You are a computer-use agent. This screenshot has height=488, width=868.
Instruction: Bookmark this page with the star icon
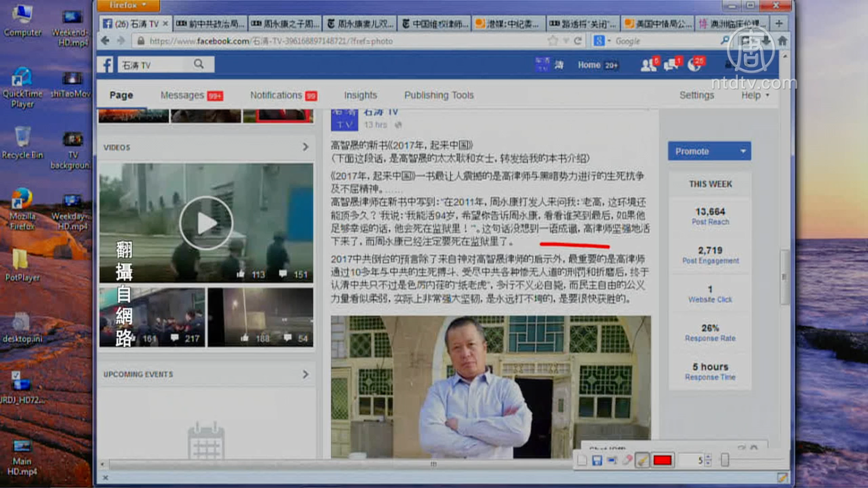click(553, 41)
